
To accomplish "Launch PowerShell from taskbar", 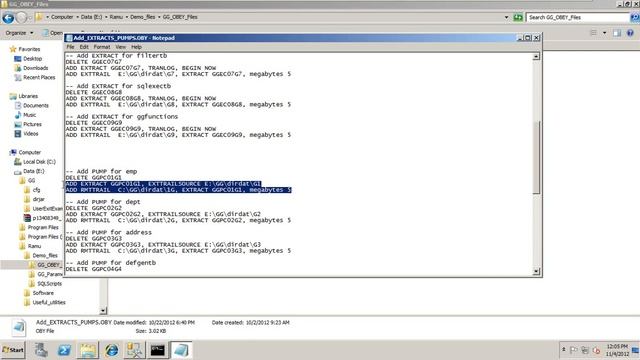I will tap(64, 350).
